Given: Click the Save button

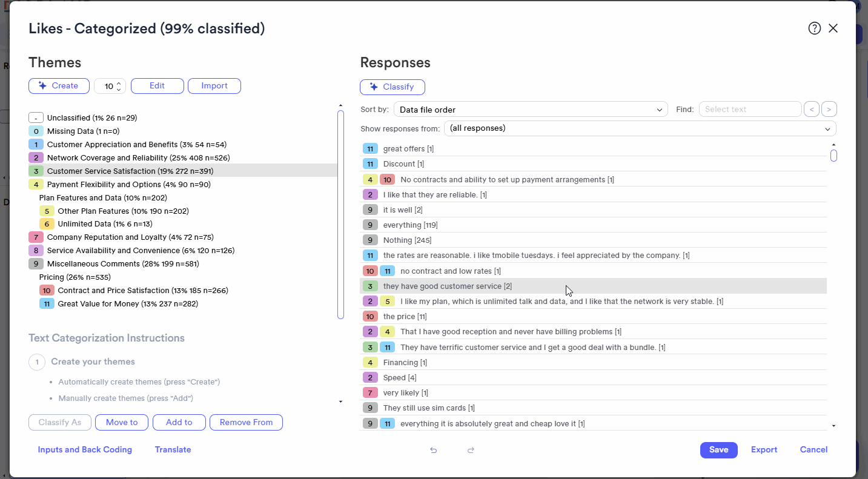Looking at the screenshot, I should tap(718, 450).
